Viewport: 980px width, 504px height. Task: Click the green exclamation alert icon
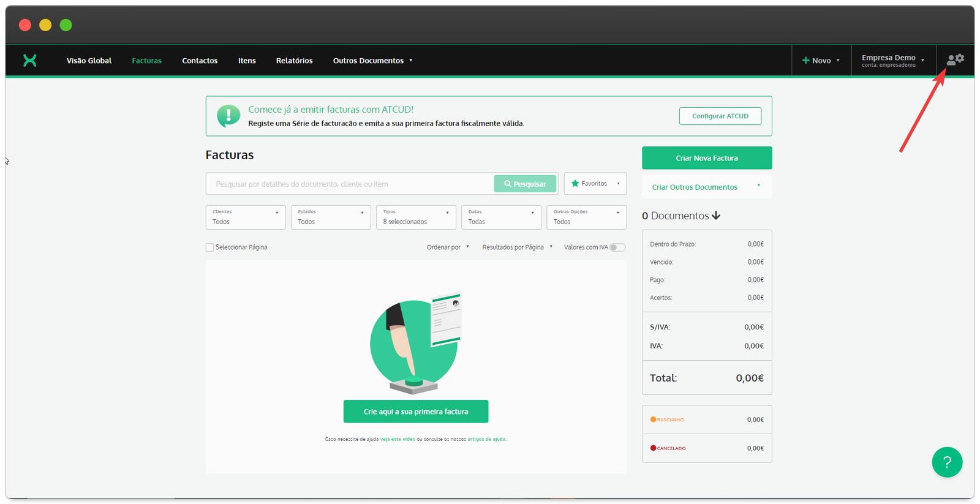pos(228,115)
